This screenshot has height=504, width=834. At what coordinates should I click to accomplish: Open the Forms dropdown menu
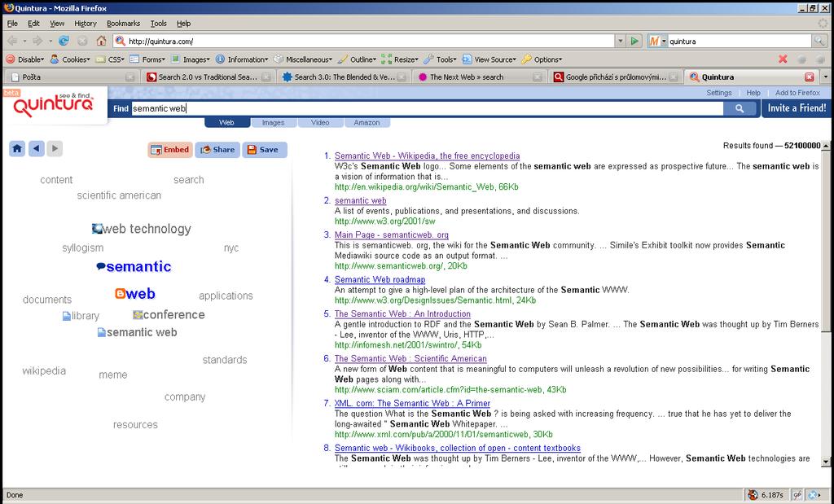click(148, 59)
